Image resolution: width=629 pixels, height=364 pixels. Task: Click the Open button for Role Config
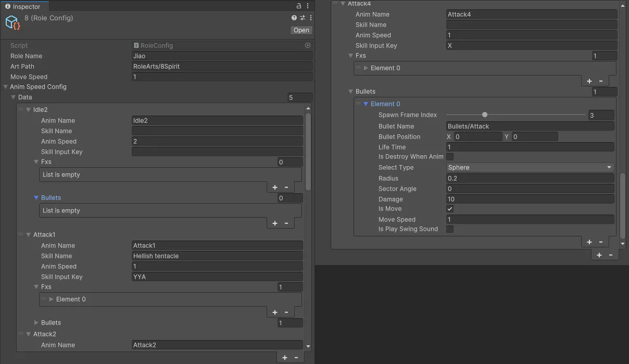tap(301, 30)
